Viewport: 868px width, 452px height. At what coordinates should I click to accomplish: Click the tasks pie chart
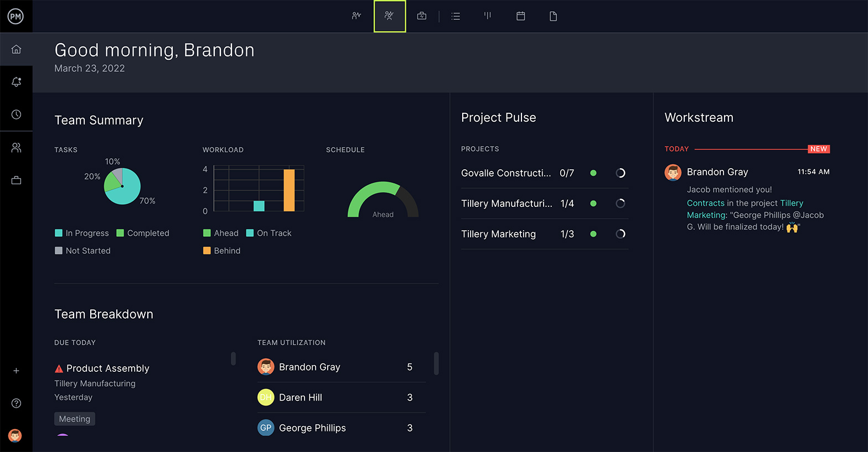(122, 186)
